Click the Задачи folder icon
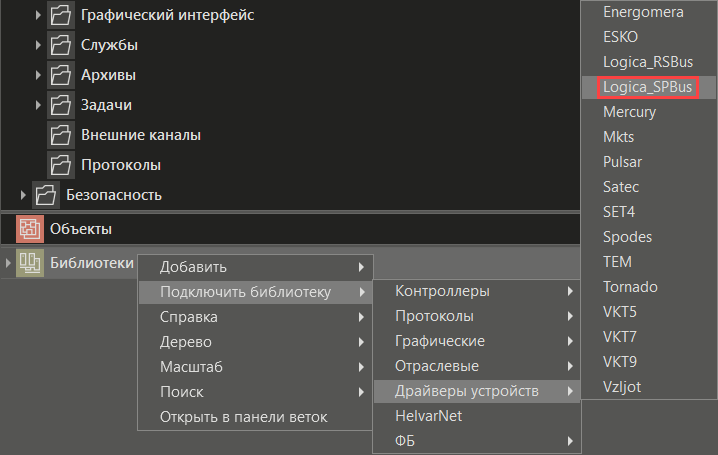This screenshot has height=455, width=718. coord(60,105)
